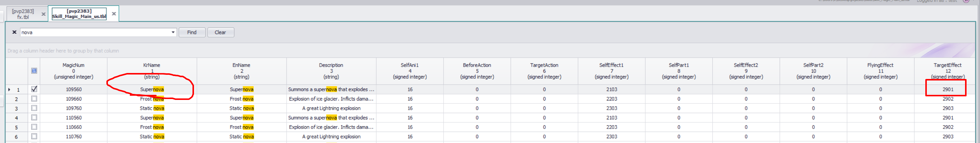The height and width of the screenshot is (143, 980).
Task: Select EnName cell Static nova in row 6
Action: point(241,136)
